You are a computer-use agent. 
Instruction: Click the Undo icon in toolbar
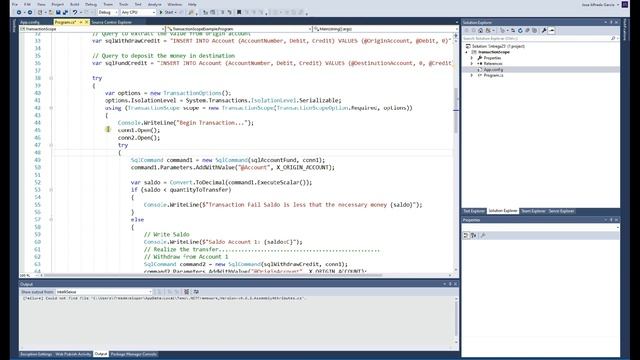click(x=75, y=13)
